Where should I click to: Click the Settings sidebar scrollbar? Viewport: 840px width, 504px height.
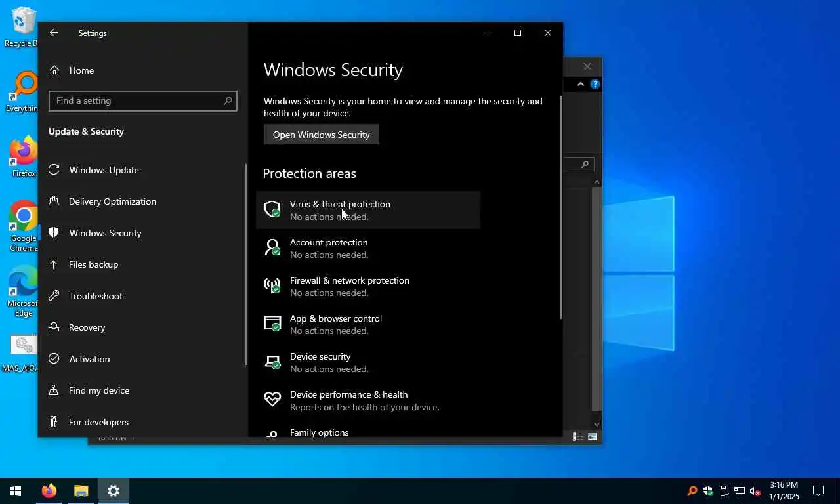click(x=246, y=264)
